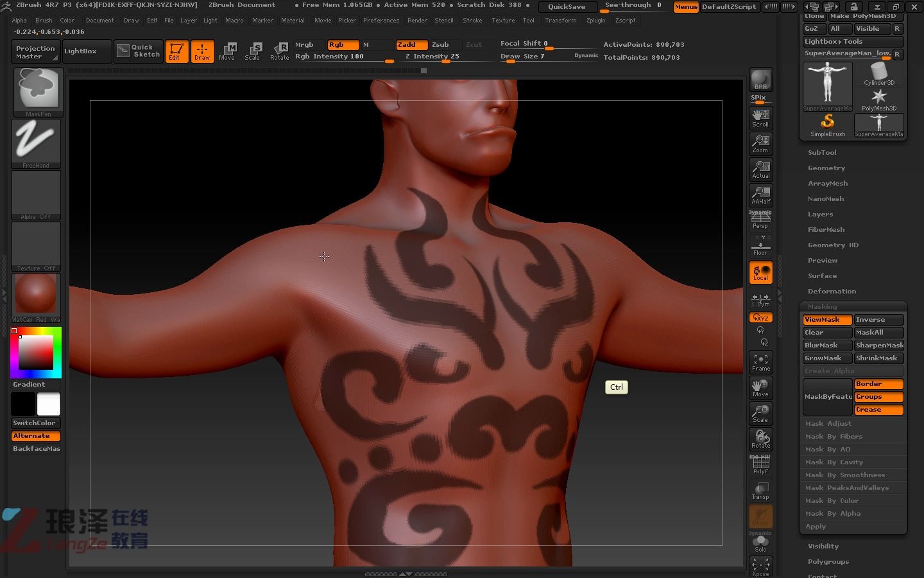
Task: Open the Material menu
Action: [293, 21]
